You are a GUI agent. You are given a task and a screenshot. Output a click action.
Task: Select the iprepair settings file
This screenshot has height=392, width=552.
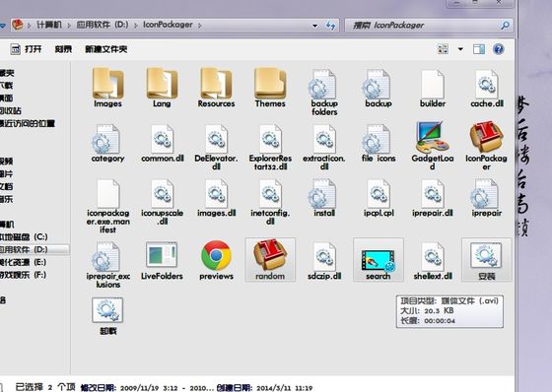(x=487, y=197)
